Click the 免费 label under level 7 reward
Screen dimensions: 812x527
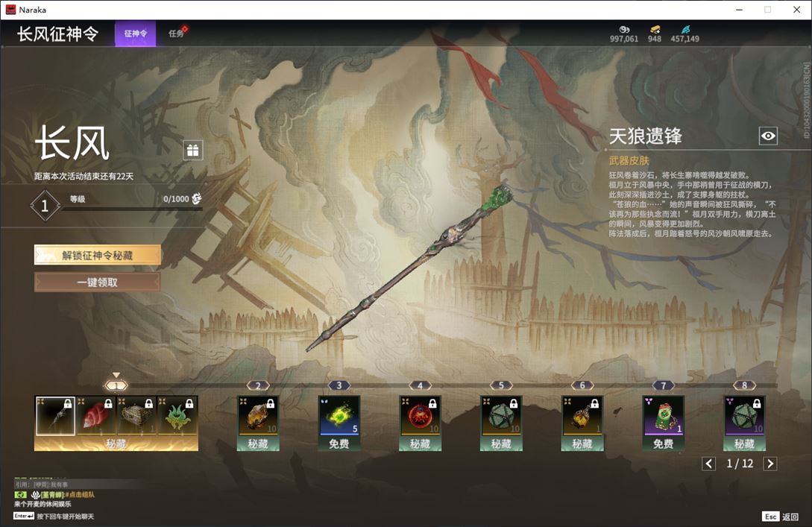pos(664,444)
